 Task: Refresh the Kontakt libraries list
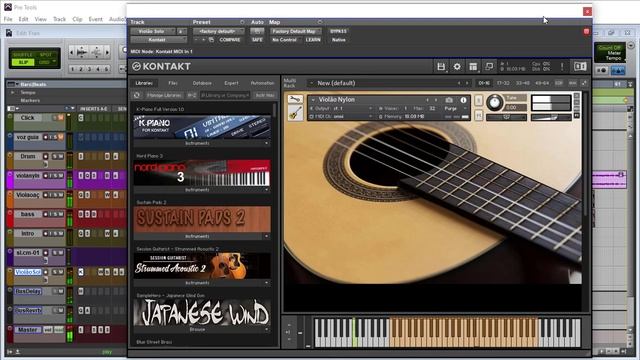point(137,95)
